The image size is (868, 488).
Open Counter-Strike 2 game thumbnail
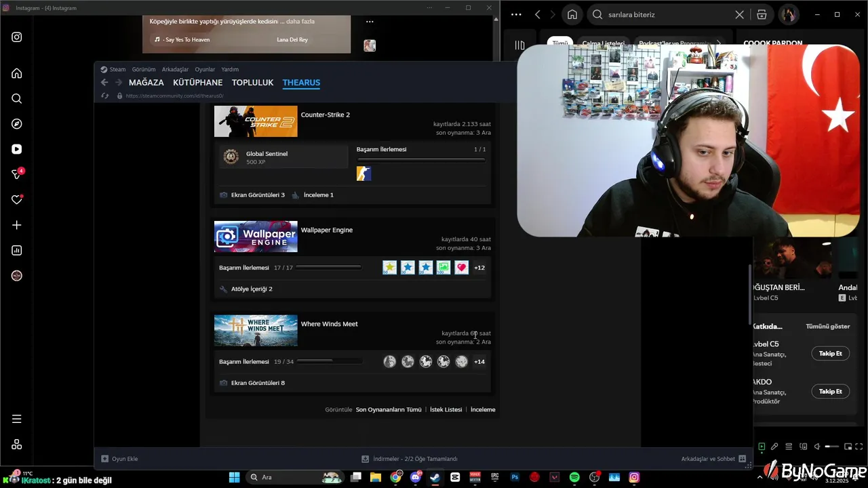256,121
